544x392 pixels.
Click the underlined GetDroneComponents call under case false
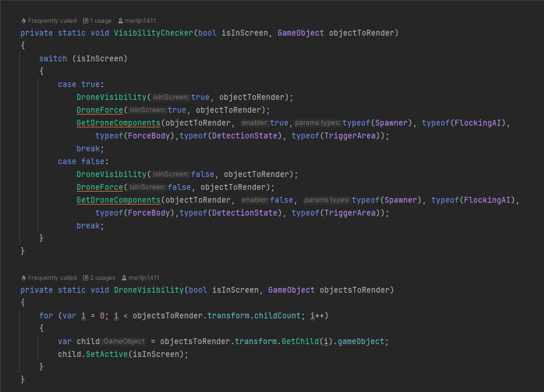pyautogui.click(x=118, y=200)
